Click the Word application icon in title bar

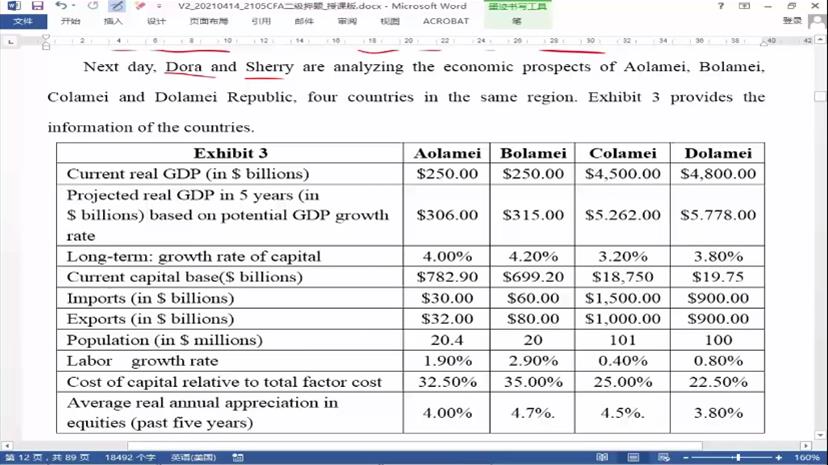tap(14, 6)
